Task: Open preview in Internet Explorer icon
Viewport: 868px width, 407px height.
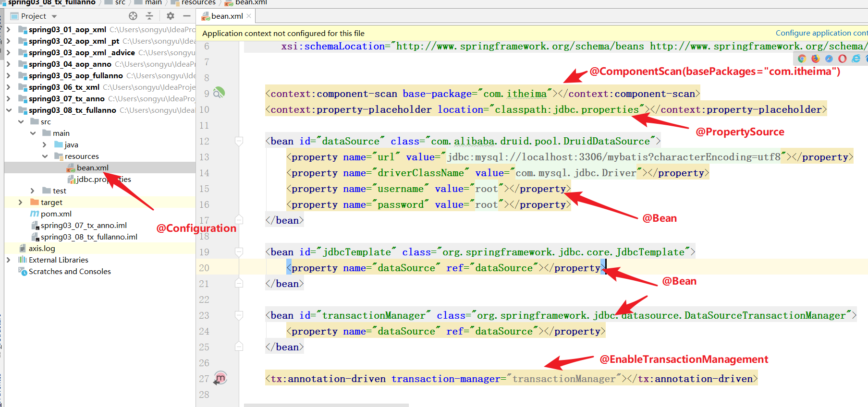Action: coord(856,59)
